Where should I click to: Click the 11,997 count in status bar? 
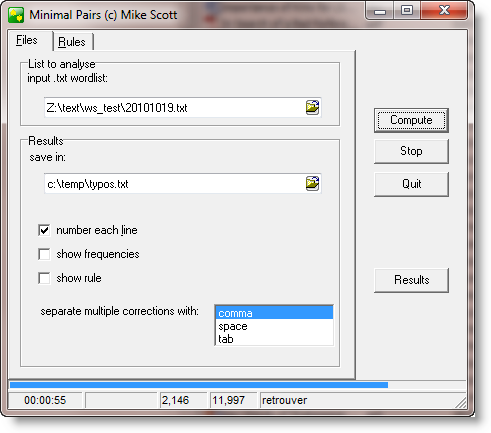229,400
